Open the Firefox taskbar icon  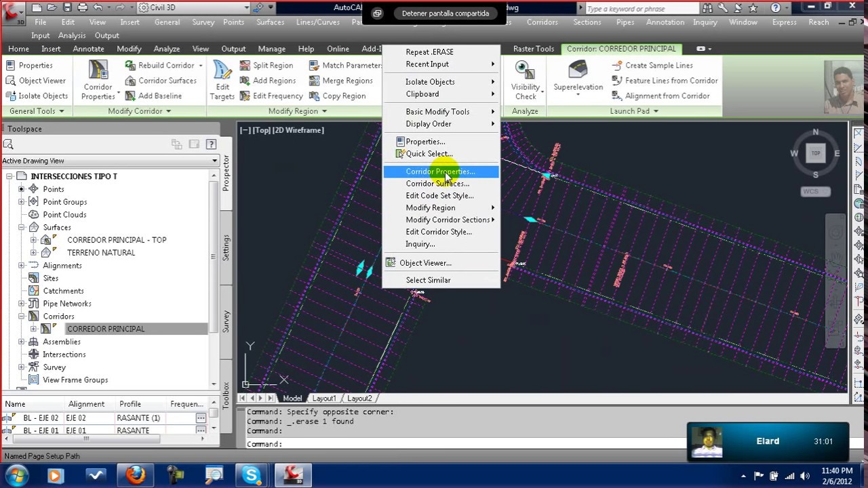click(135, 475)
